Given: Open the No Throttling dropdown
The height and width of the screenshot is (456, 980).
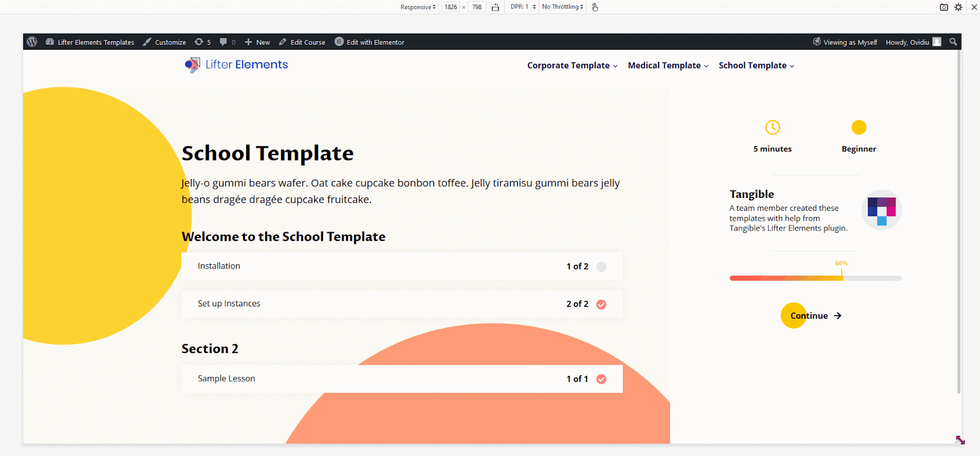Looking at the screenshot, I should click(562, 7).
